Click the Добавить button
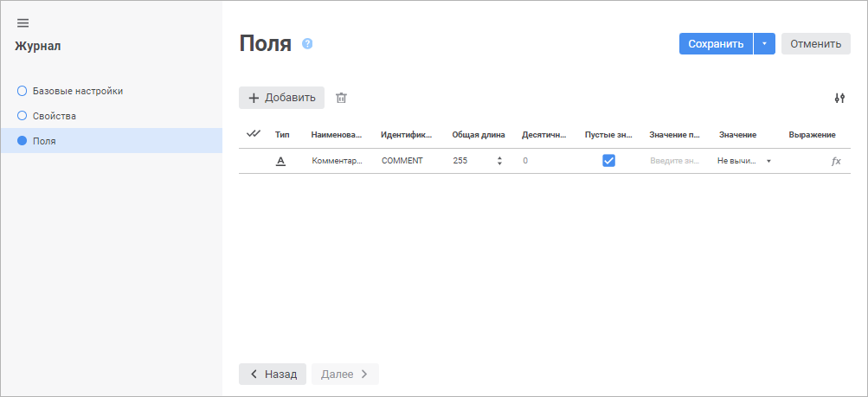Viewport: 868px width, 397px height. 281,98
